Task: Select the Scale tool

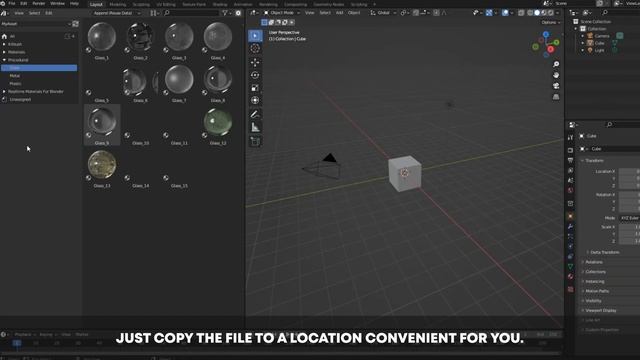Action: [x=255, y=88]
